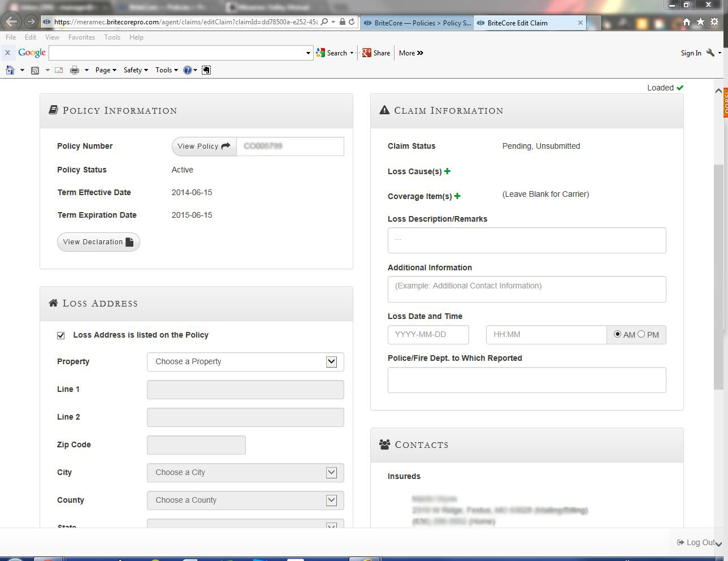The width and height of the screenshot is (728, 561).
Task: Click the Log Out link
Action: click(x=696, y=542)
